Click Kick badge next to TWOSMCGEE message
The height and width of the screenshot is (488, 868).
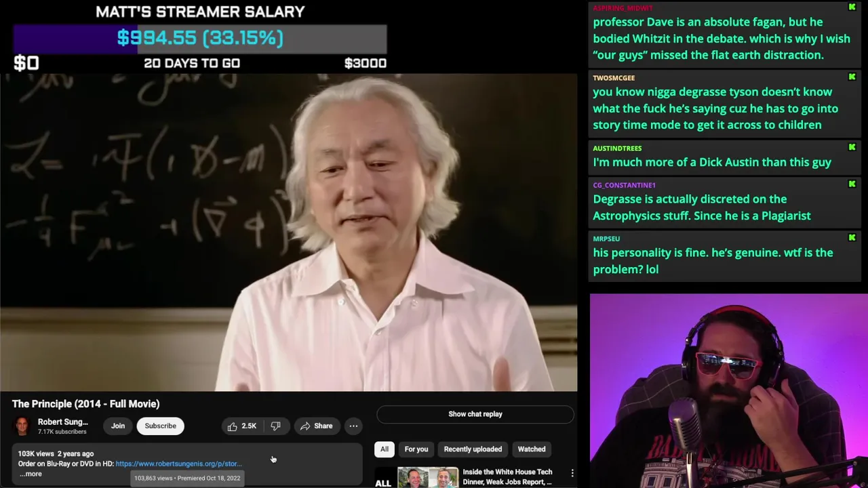(852, 77)
